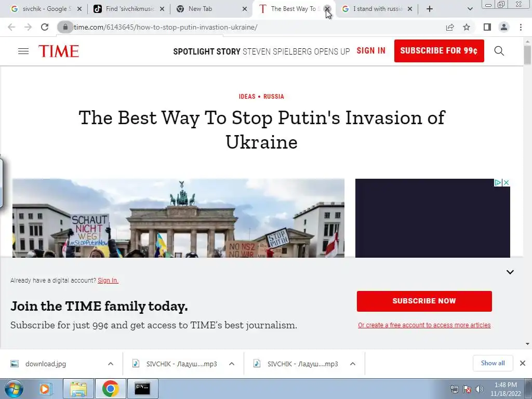Click SUBSCRIBE FOR 99¢ button
Viewport: 532px width, 399px height.
[439, 51]
